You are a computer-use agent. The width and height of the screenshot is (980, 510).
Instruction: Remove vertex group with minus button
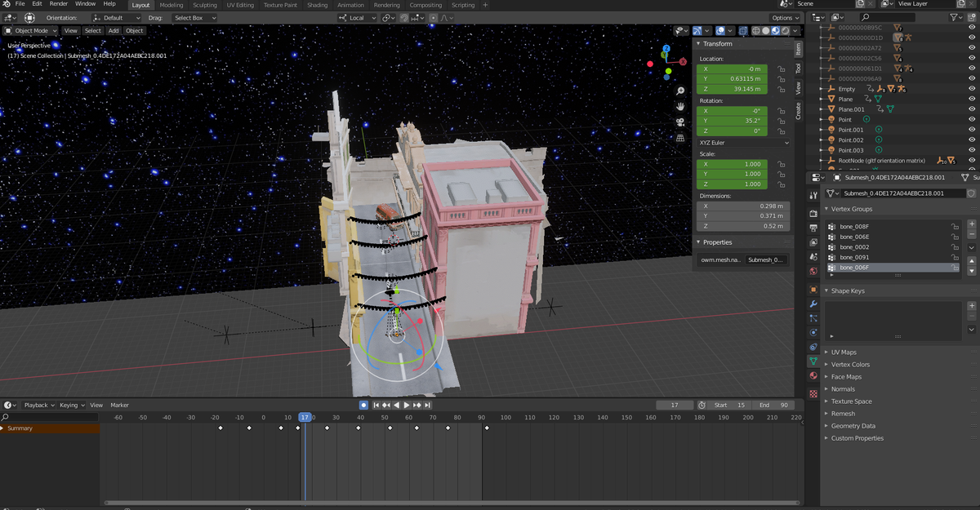tap(972, 234)
